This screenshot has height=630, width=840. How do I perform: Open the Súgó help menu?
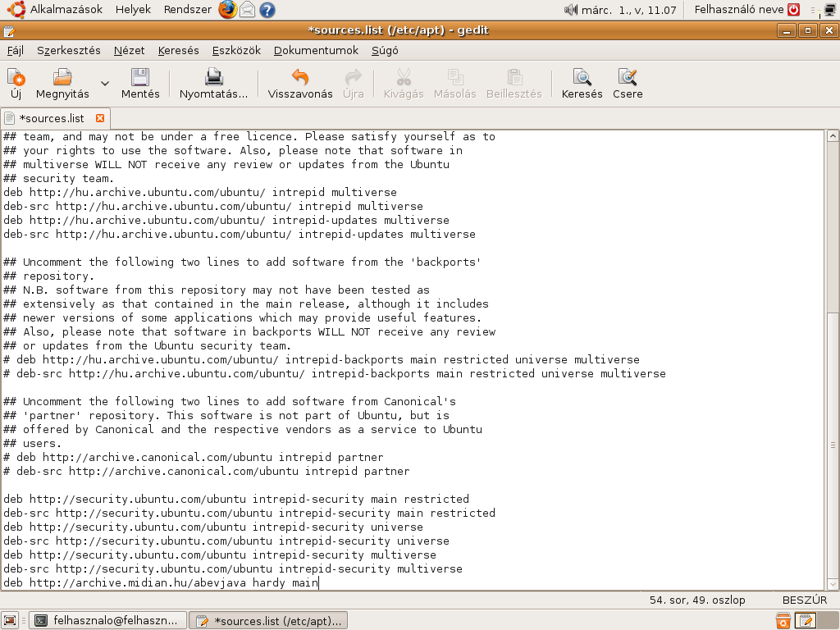coord(385,50)
